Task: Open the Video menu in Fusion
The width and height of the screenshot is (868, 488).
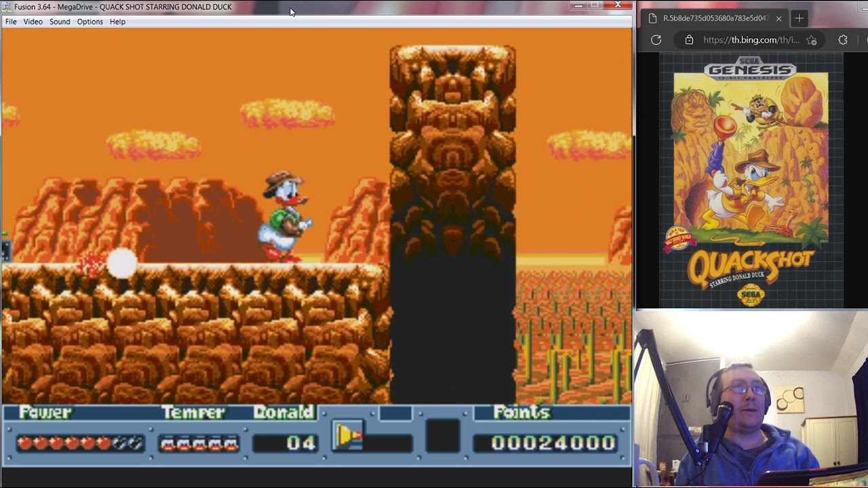Action: pos(33,22)
